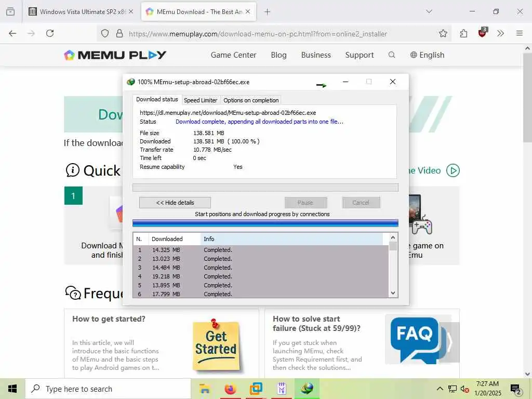This screenshot has height=399, width=532.
Task: Open How to solve start failure article
Action: 316,323
